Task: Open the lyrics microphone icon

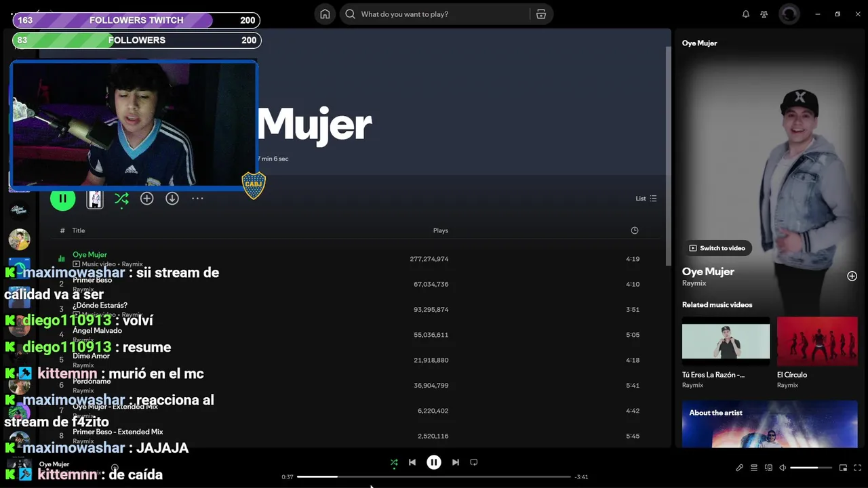Action: pyautogui.click(x=739, y=468)
